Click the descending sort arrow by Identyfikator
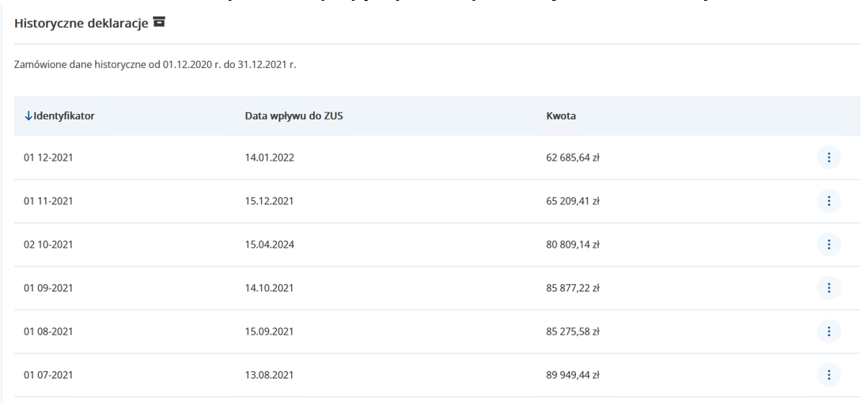868x405 pixels. [28, 115]
